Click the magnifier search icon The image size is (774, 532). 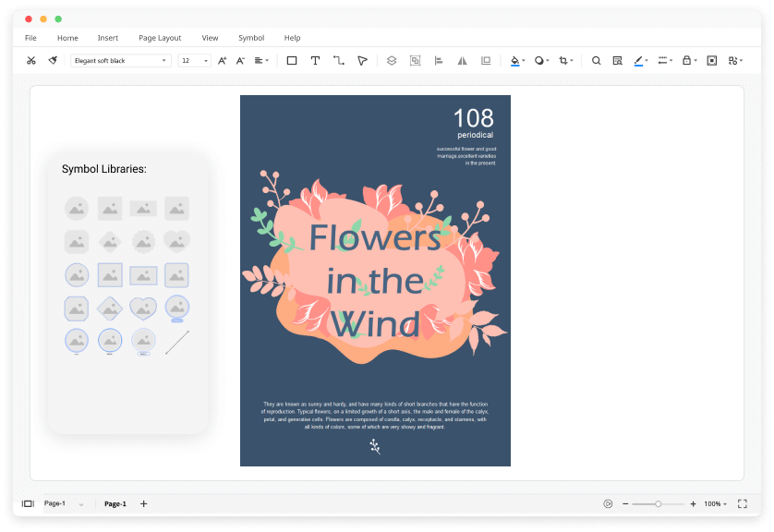pos(596,61)
